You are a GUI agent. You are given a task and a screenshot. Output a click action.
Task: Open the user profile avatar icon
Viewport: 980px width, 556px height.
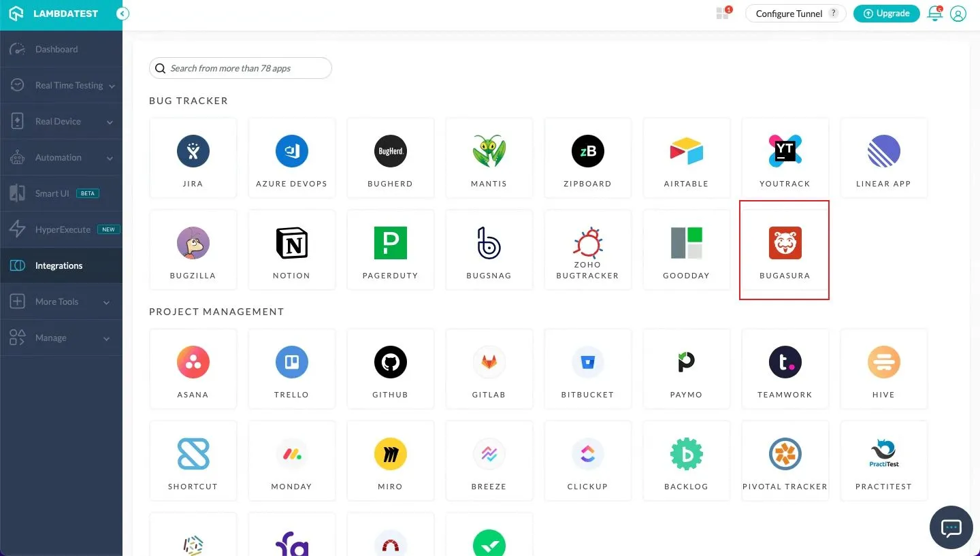coord(958,14)
